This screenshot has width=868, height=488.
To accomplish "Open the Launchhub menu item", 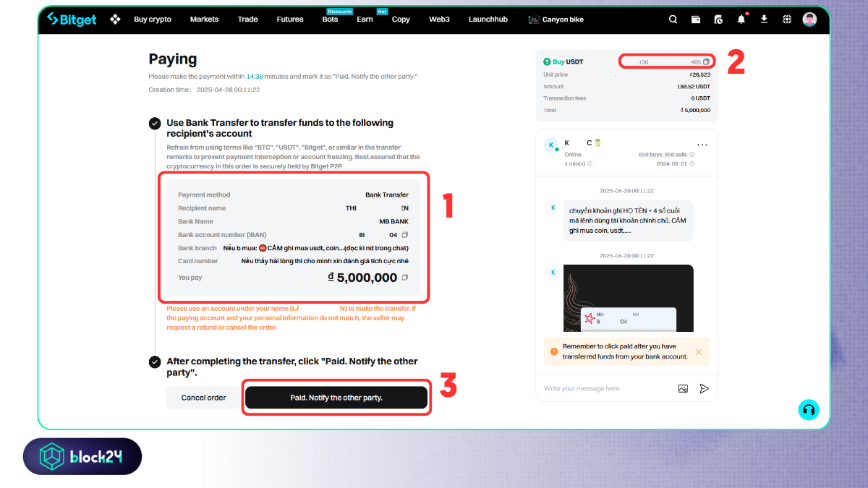I will point(488,20).
